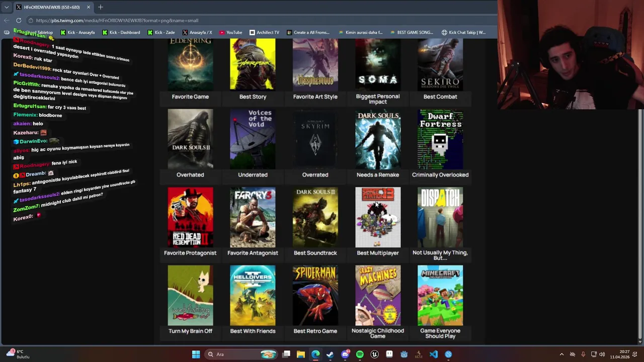The height and width of the screenshot is (362, 644).
Task: Click the Dispatch cover image
Action: coord(440,217)
